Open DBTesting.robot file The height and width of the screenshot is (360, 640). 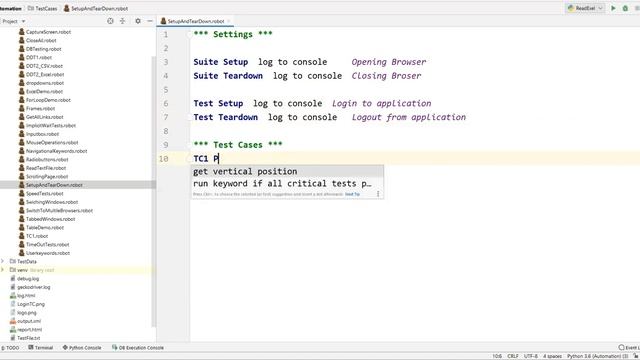pos(40,49)
